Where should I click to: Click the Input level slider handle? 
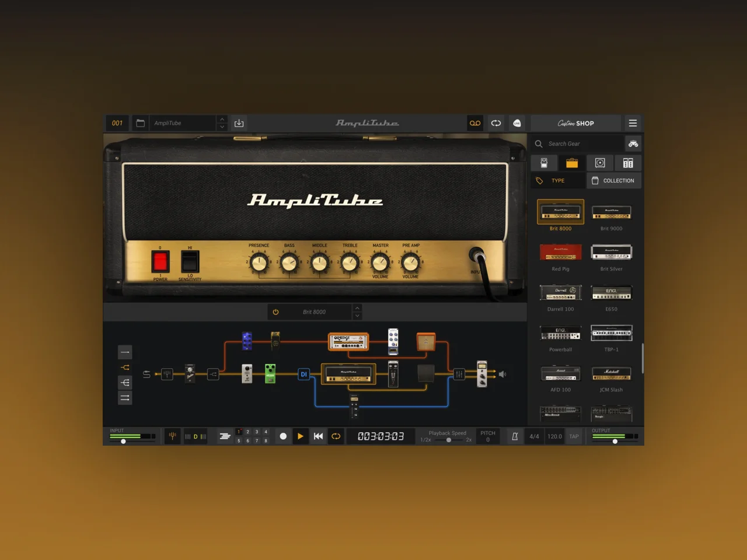[x=123, y=442]
